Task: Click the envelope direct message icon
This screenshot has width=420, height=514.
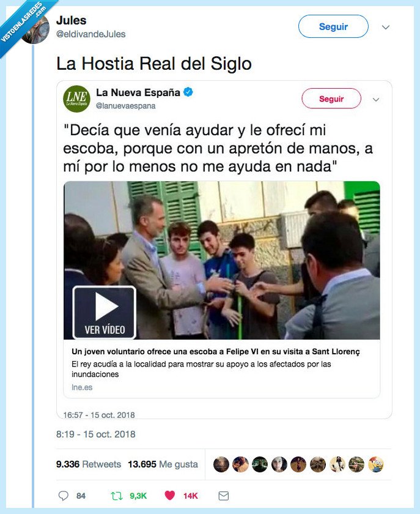Action: click(x=223, y=496)
